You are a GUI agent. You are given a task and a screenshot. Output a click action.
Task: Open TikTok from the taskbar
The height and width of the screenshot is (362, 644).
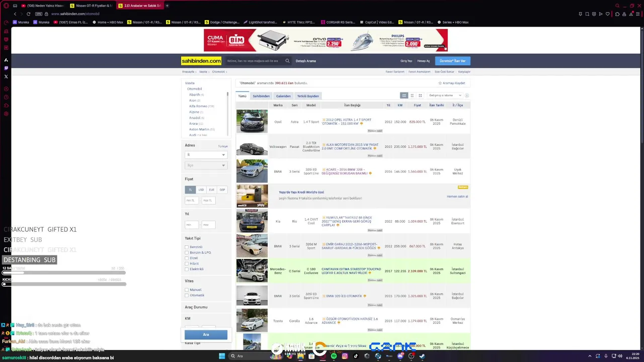(356, 356)
